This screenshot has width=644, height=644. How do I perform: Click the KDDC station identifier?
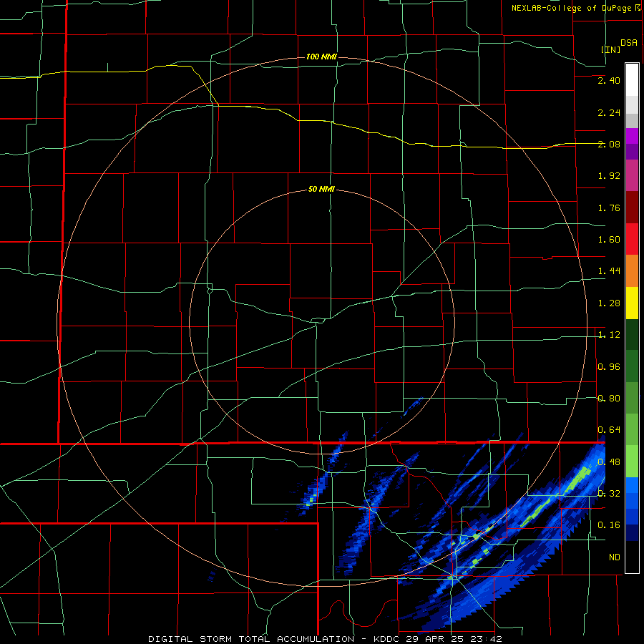click(x=388, y=639)
